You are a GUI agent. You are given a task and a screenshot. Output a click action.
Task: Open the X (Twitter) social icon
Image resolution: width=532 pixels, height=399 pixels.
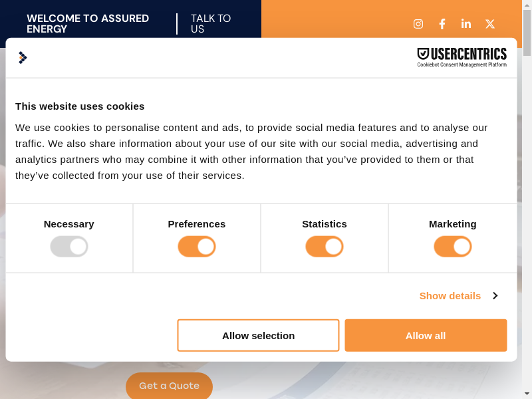(x=490, y=24)
